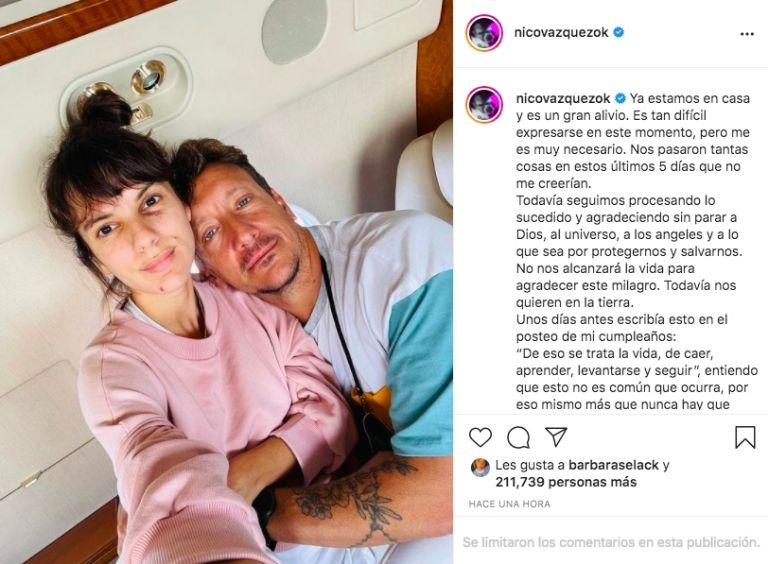
Task: Click the couple selfie photo
Action: (226, 282)
